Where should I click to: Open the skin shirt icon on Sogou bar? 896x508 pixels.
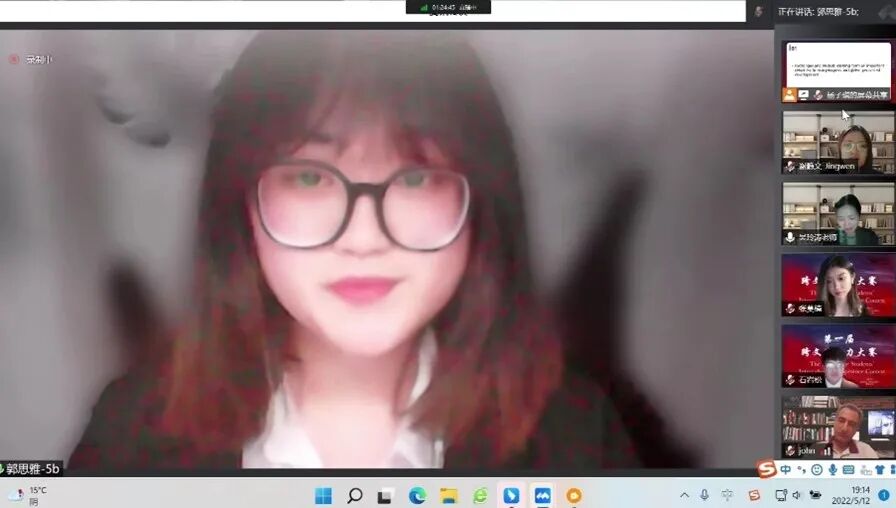pyautogui.click(x=880, y=470)
